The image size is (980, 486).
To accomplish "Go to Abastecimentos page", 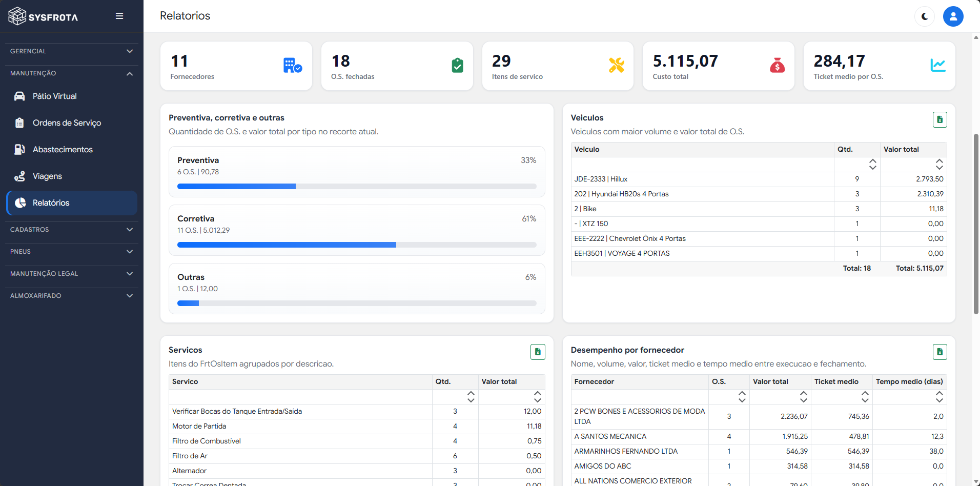I will click(x=72, y=150).
